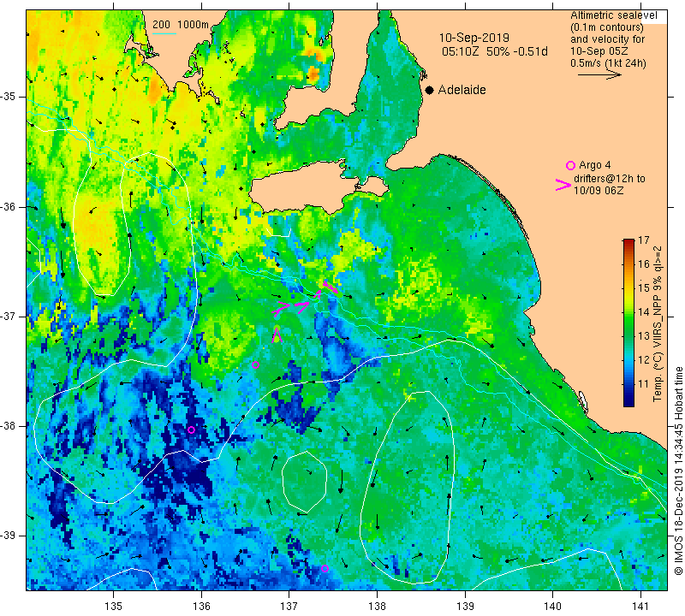Click the Adelaide city label
This screenshot has height=616, width=685.
point(462,90)
